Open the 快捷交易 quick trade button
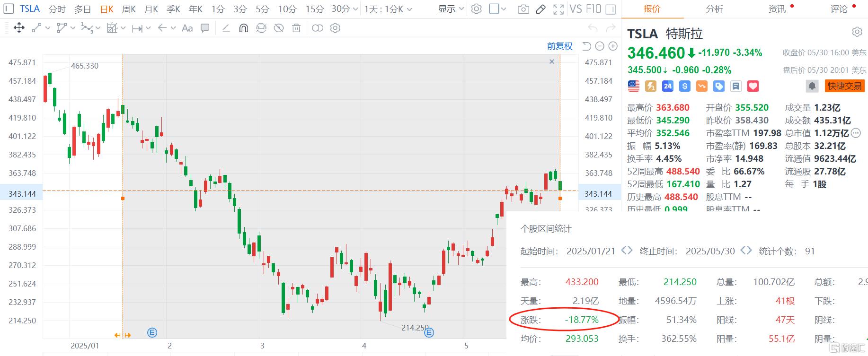Viewport: 868px width, 356px height. point(844,86)
